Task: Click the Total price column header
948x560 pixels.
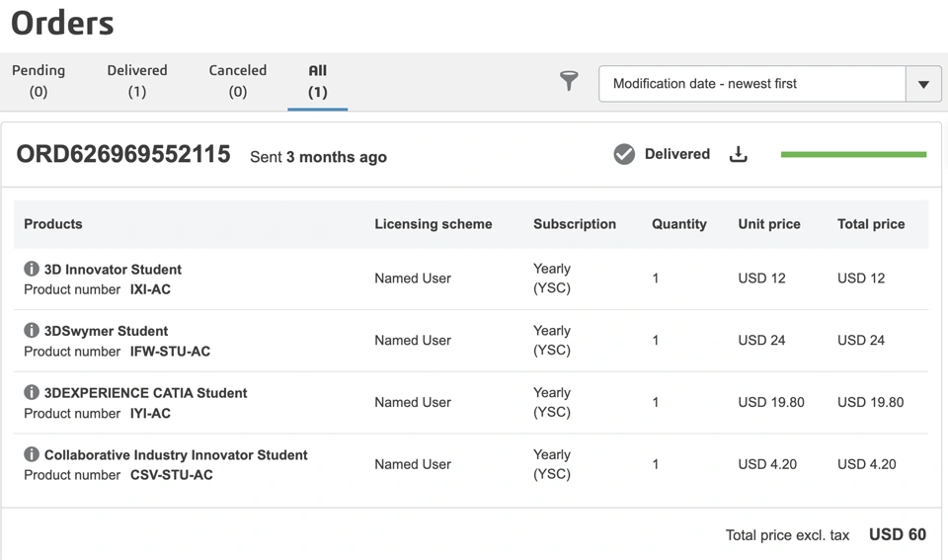Action: coord(871,224)
